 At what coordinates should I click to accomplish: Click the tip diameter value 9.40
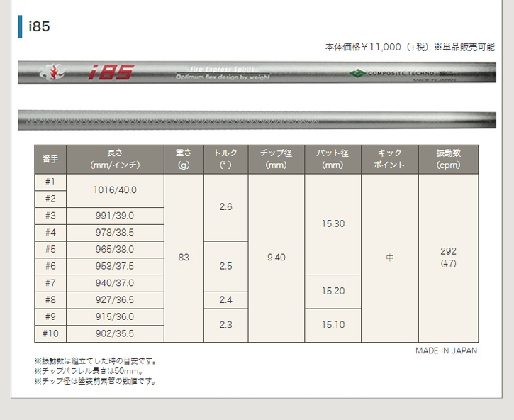(x=276, y=258)
